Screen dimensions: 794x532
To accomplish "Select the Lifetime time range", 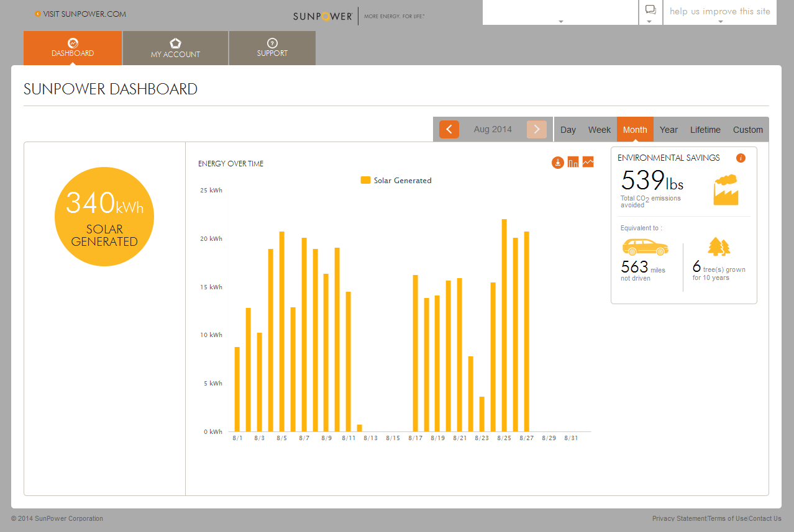I will point(705,130).
